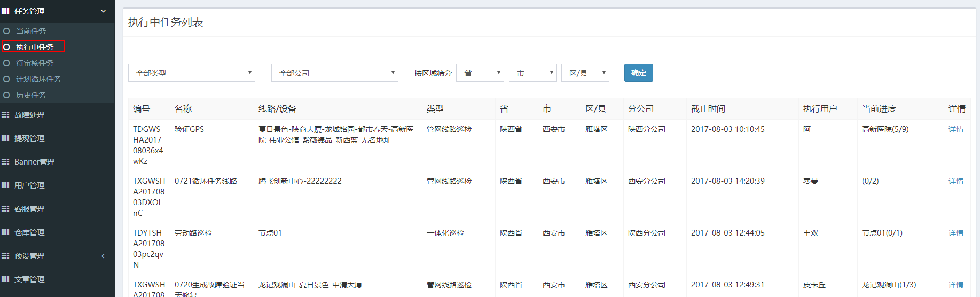Click the 执行中任务列表 page title
The height and width of the screenshot is (297, 980).
[x=166, y=22]
